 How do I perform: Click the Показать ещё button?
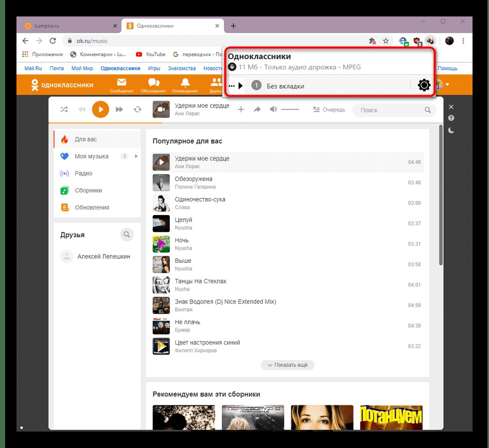click(x=288, y=365)
